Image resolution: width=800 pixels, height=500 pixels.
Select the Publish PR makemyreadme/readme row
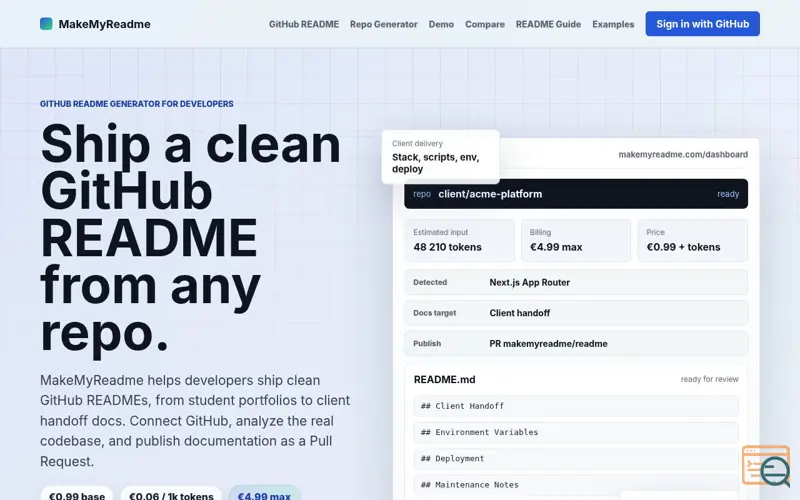[x=576, y=343]
